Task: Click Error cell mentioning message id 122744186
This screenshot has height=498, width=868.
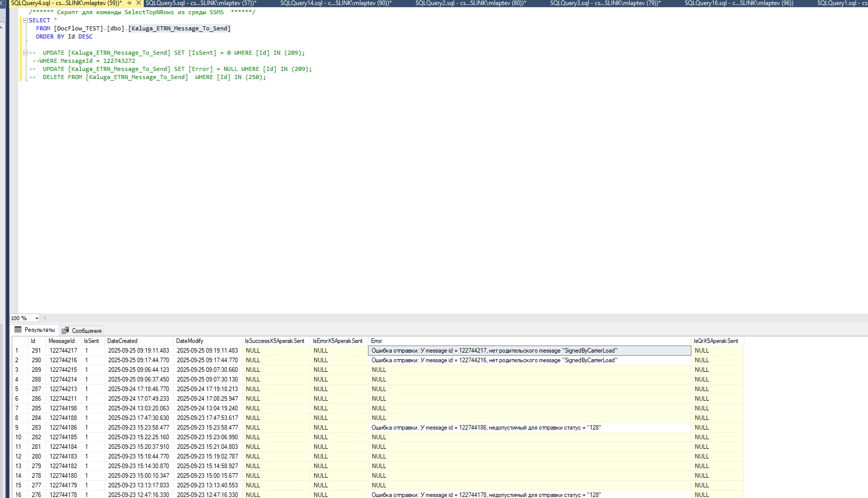Action: pos(530,428)
